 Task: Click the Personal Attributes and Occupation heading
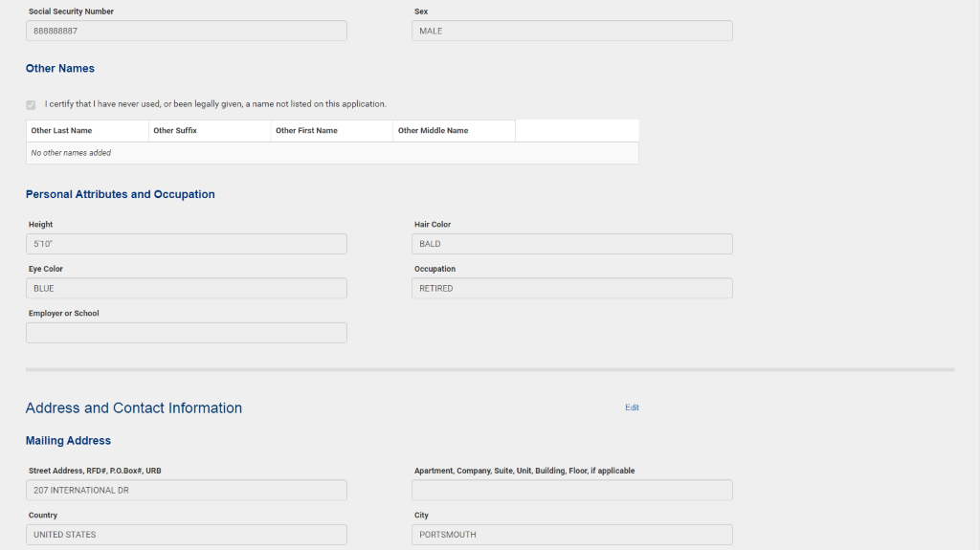point(121,194)
